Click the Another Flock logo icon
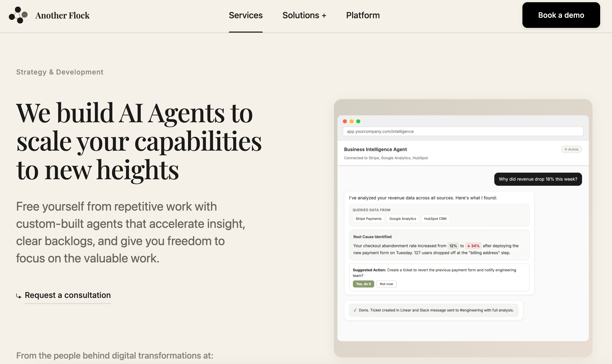The image size is (612, 364). click(18, 15)
